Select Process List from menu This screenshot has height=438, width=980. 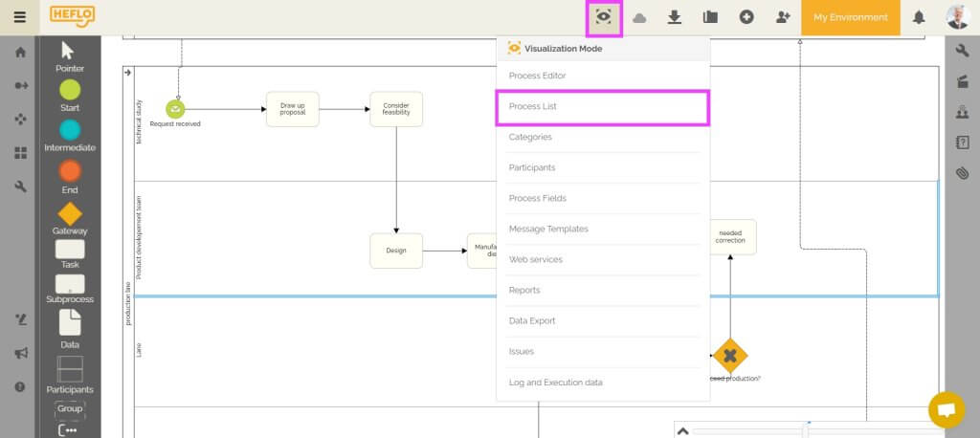point(602,107)
